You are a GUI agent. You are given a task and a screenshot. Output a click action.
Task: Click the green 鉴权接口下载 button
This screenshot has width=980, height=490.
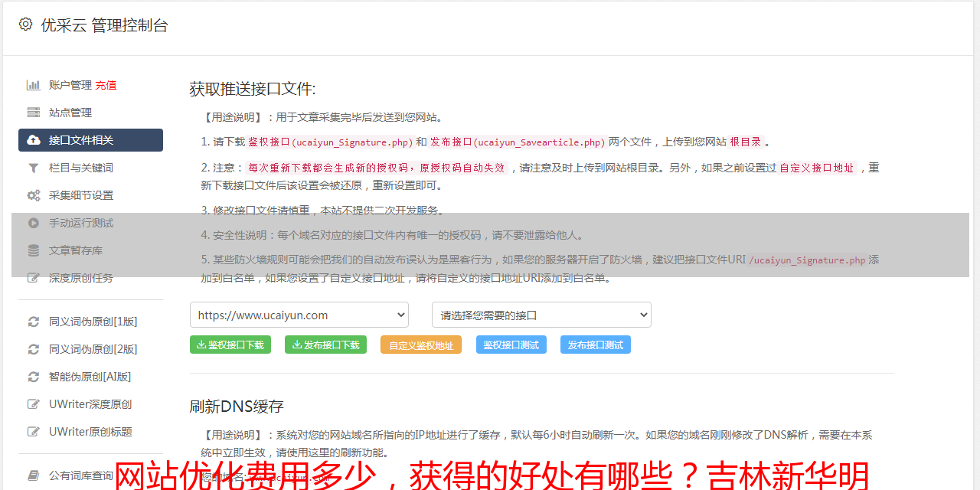tap(230, 345)
